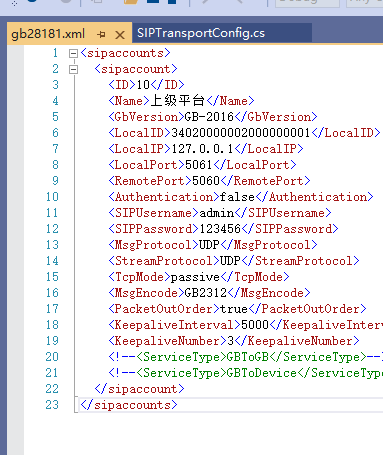Click the Authentication value false
Image resolution: width=383 pixels, height=455 pixels.
click(x=237, y=197)
